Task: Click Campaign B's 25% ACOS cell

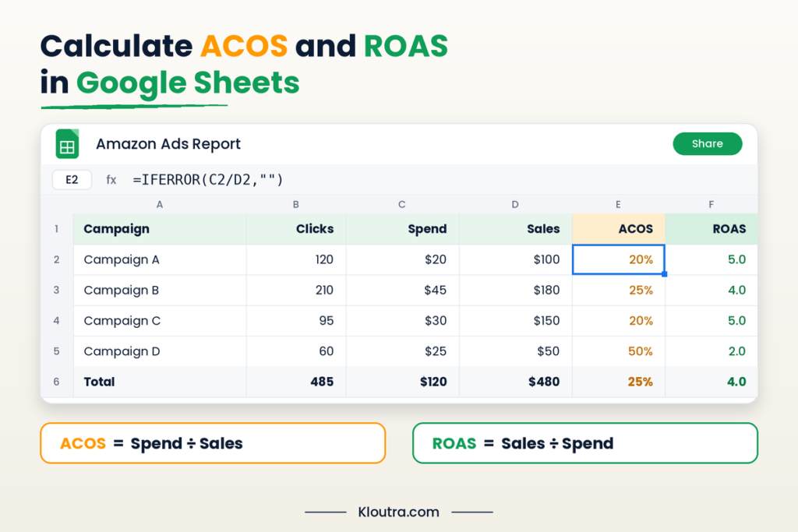Action: tap(618, 290)
